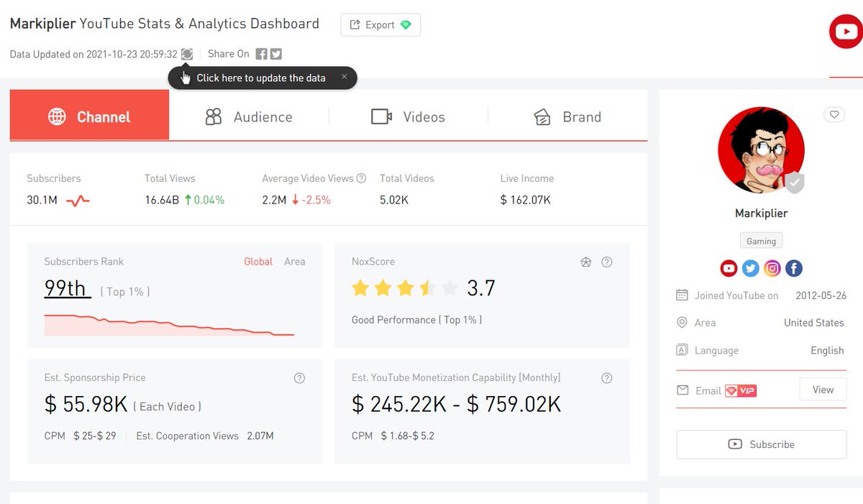Click the location pin icon beside Area

[x=682, y=323]
